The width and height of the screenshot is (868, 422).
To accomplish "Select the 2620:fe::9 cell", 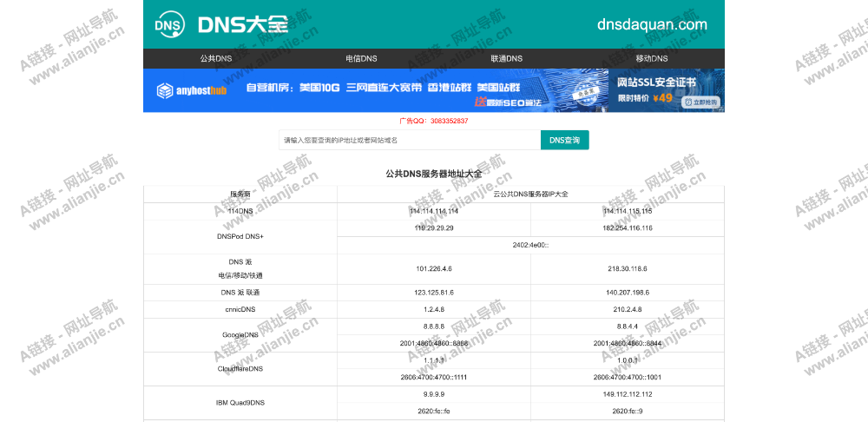I will tap(628, 411).
